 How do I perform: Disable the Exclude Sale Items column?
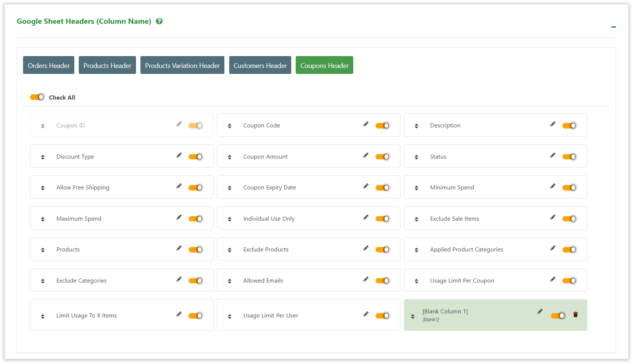(x=570, y=218)
